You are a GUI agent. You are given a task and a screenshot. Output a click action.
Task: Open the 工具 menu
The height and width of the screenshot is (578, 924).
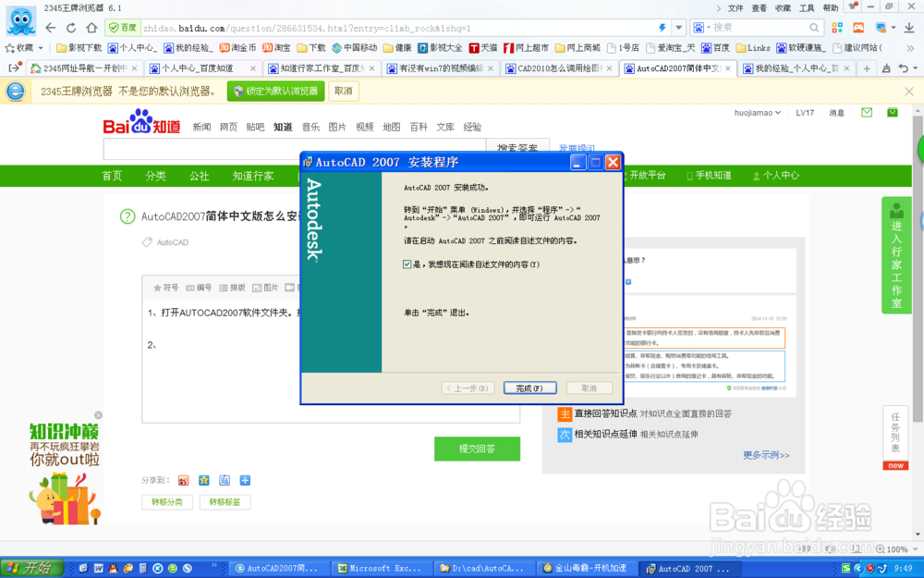(x=806, y=8)
